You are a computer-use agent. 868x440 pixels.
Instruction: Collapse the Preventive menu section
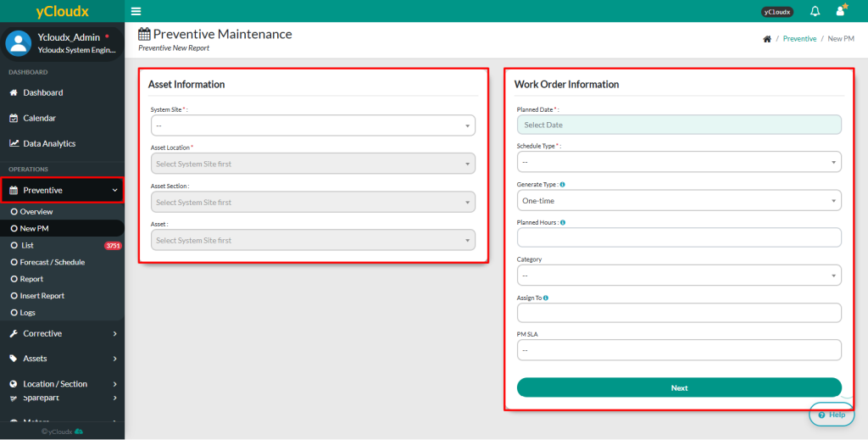point(62,190)
